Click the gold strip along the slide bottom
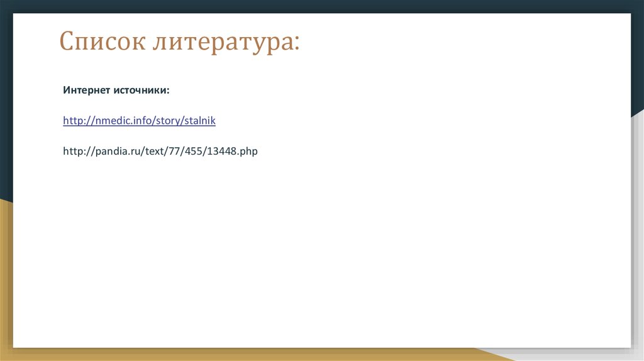The height and width of the screenshot is (361, 644). 252,355
